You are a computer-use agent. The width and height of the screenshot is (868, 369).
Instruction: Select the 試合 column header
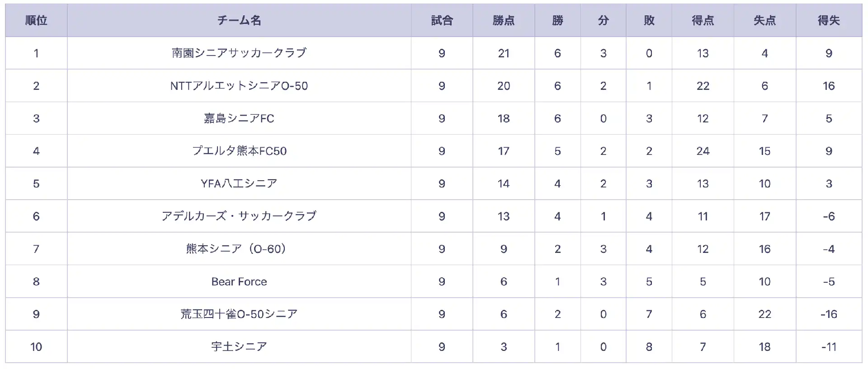[x=442, y=20]
